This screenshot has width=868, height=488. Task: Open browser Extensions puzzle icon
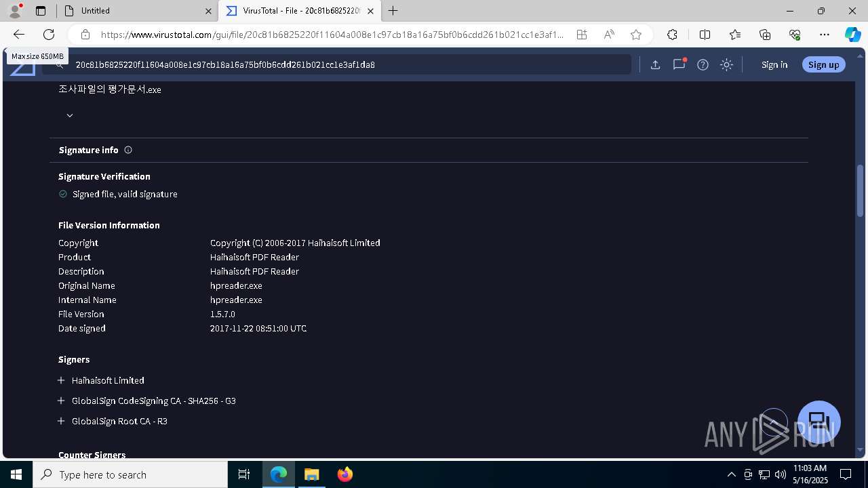(672, 35)
